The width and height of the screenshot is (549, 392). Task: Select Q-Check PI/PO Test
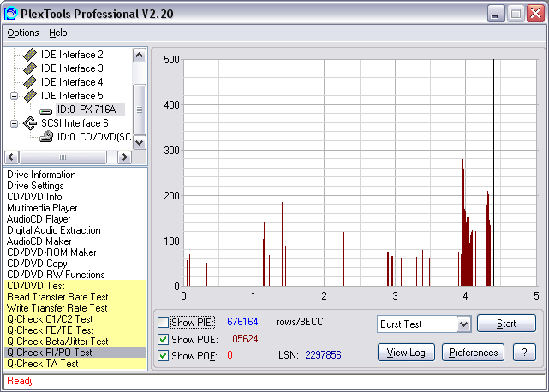click(x=75, y=353)
